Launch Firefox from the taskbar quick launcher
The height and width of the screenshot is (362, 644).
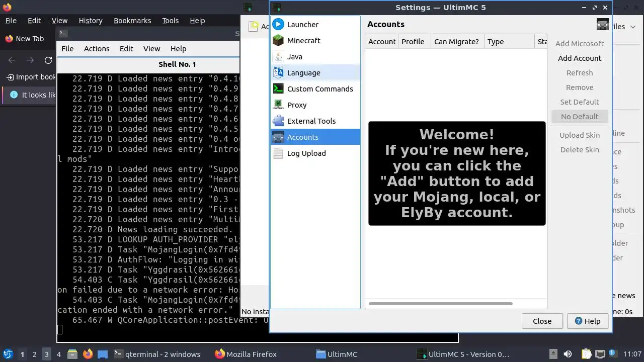point(88,354)
